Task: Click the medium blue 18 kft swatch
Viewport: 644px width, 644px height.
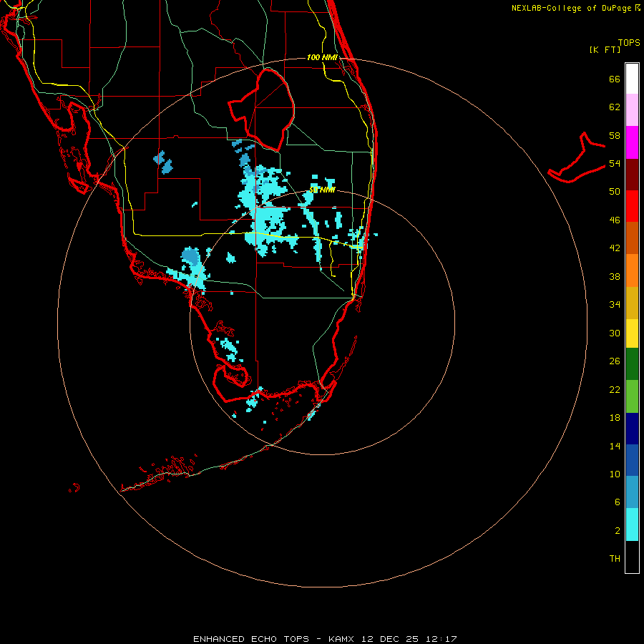Action: (x=632, y=460)
